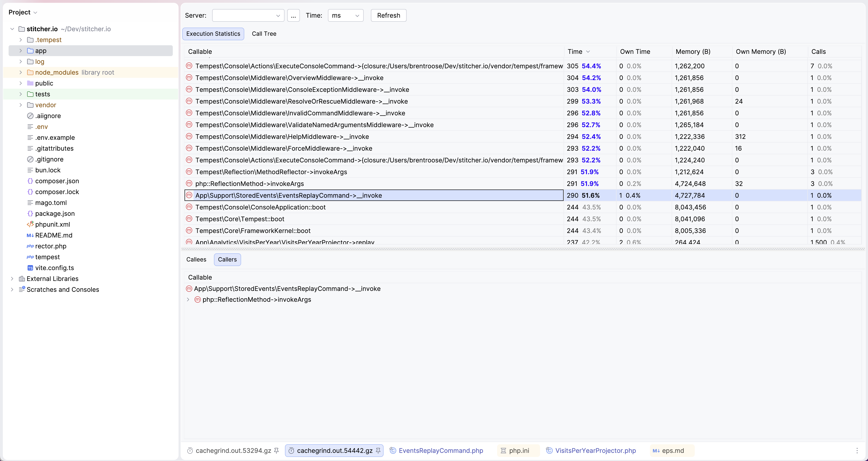868x461 pixels.
Task: Select the Callers view toggle
Action: coord(227,259)
